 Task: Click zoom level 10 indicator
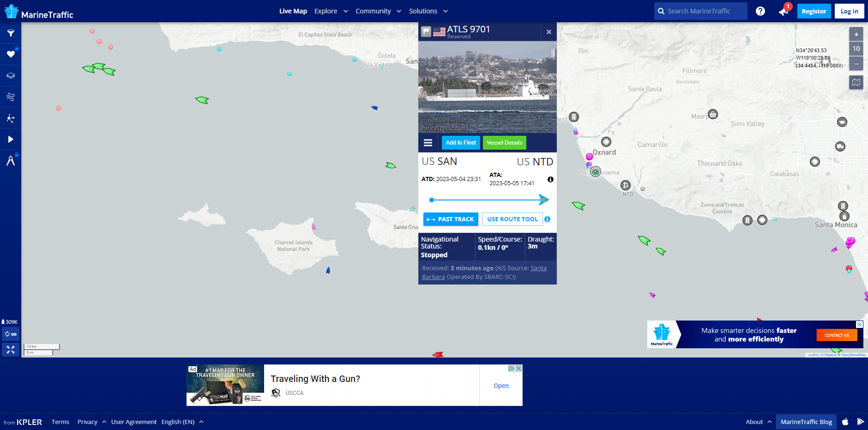click(x=856, y=48)
